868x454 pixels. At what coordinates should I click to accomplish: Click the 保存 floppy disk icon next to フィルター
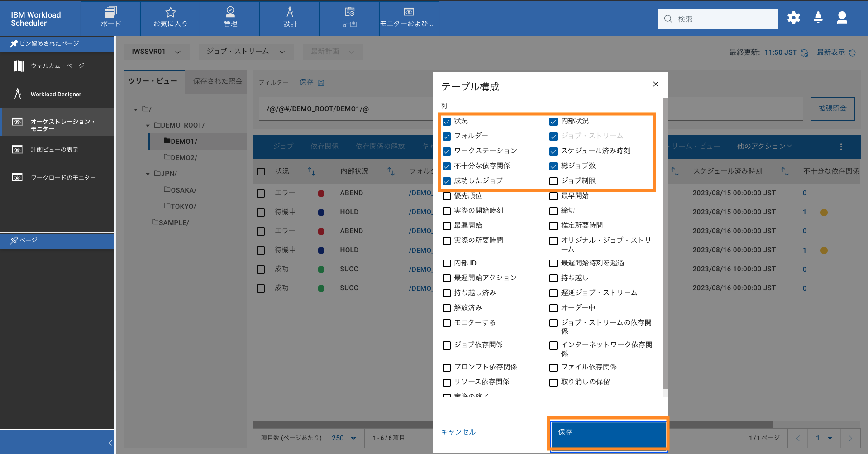[321, 82]
